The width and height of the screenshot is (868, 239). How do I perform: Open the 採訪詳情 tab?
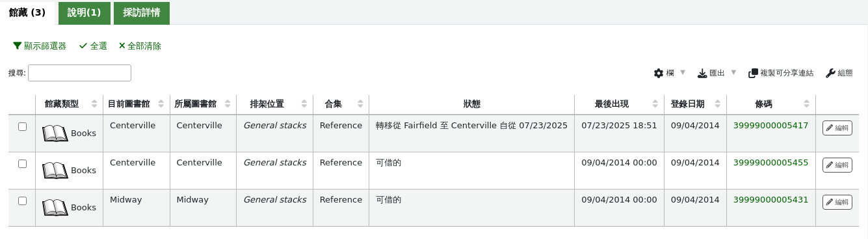point(142,13)
